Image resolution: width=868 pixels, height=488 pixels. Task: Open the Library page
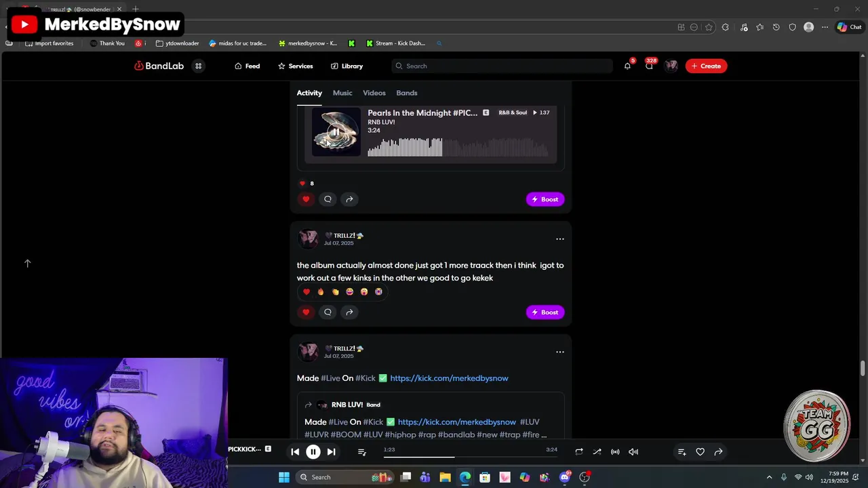[347, 66]
